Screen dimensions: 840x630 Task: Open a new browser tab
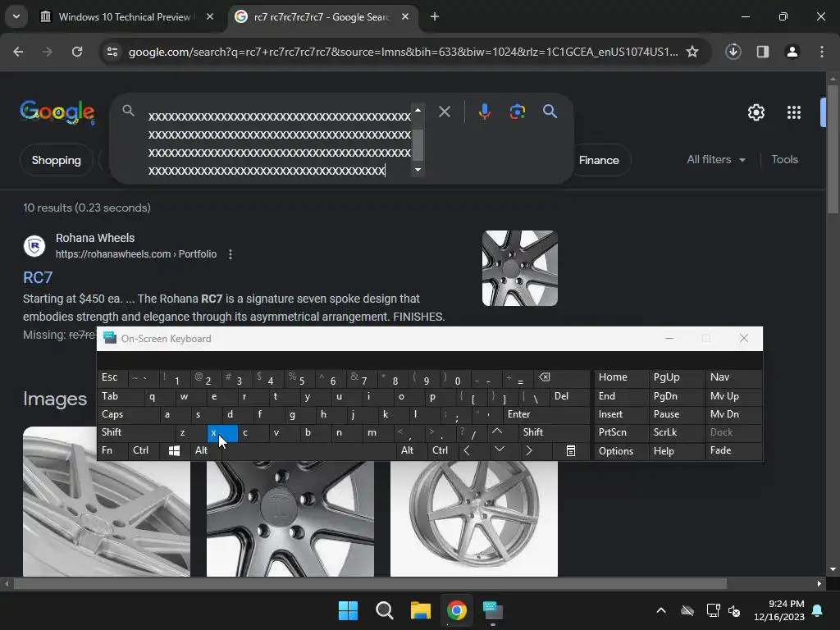435,16
